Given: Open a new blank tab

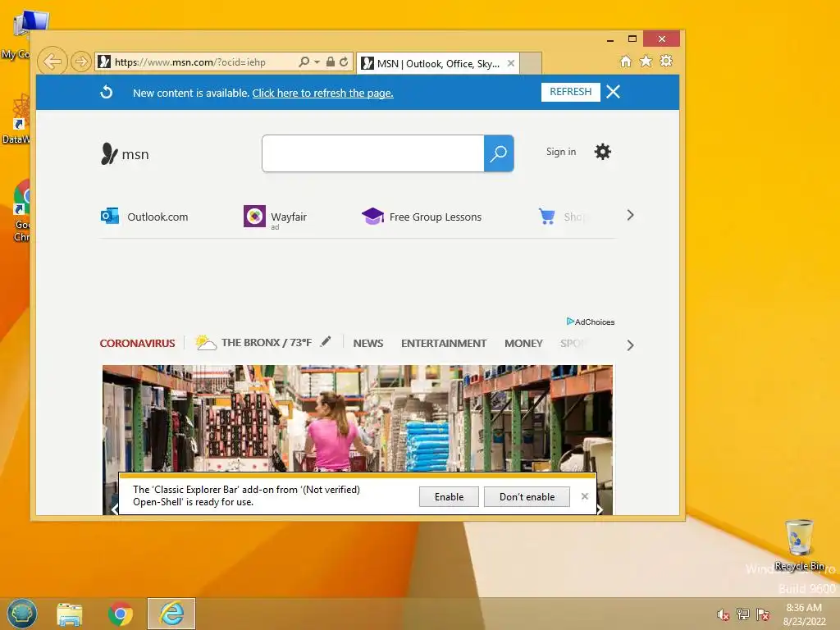Looking at the screenshot, I should [x=531, y=63].
